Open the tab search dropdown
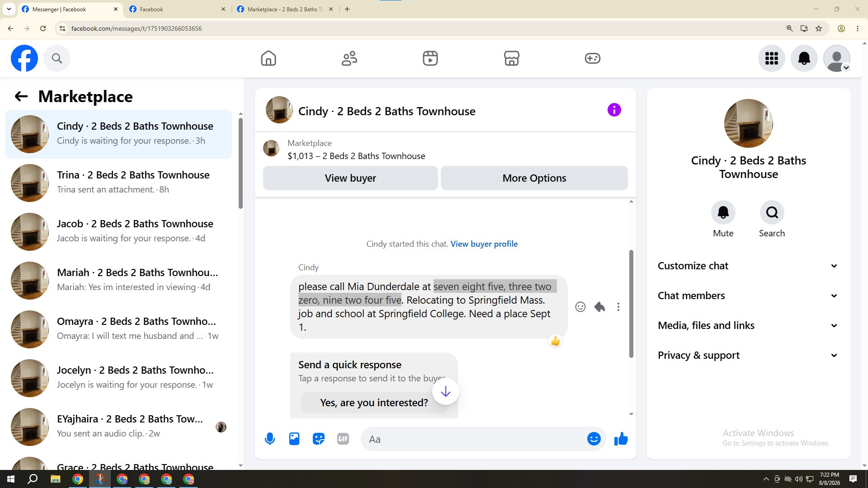 pyautogui.click(x=9, y=9)
